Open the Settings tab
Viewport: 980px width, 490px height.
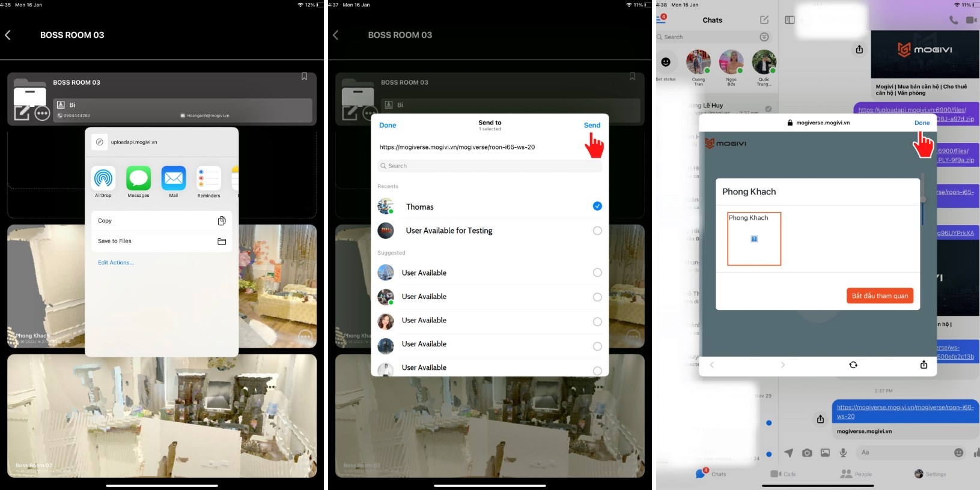tap(930, 474)
